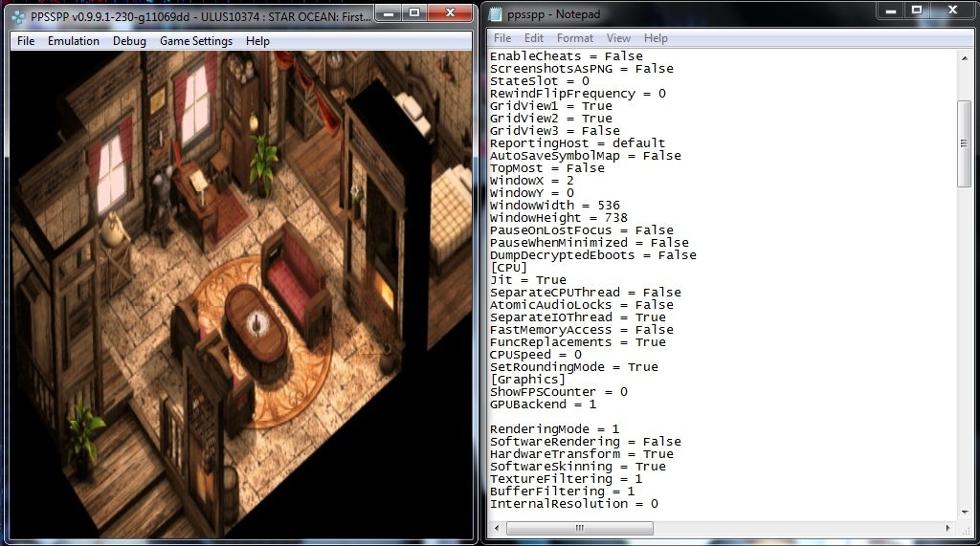This screenshot has height=546, width=980.
Task: Open the PPSSPP File menu
Action: [x=26, y=41]
